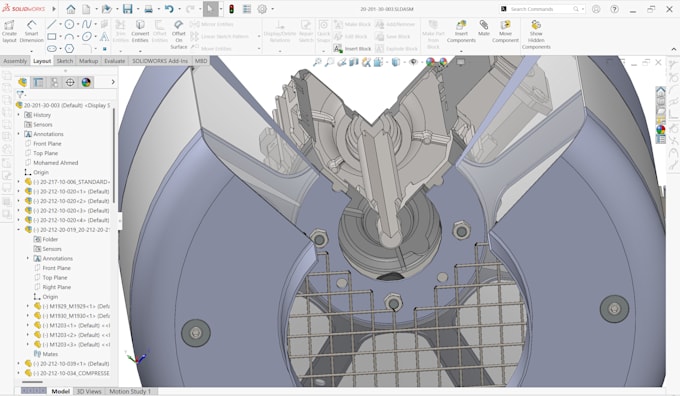Viewport: 680px width, 396px height.
Task: Expand the History tree node
Action: pyautogui.click(x=19, y=115)
